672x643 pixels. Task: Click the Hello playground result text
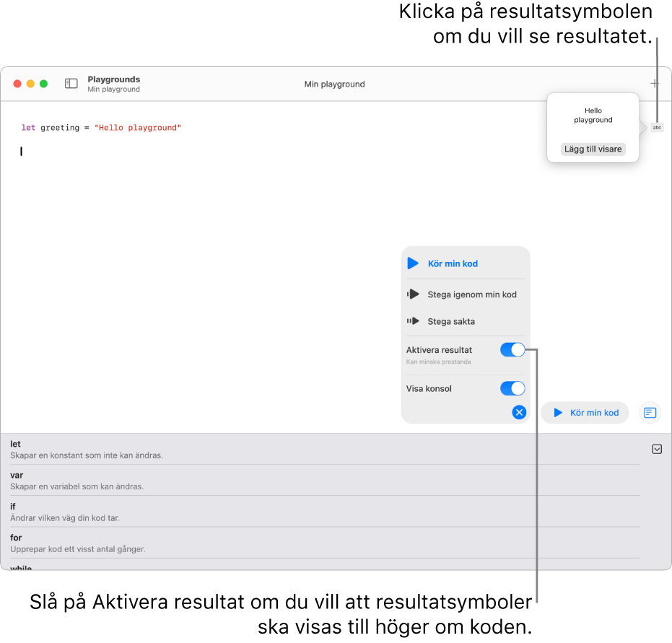click(593, 115)
